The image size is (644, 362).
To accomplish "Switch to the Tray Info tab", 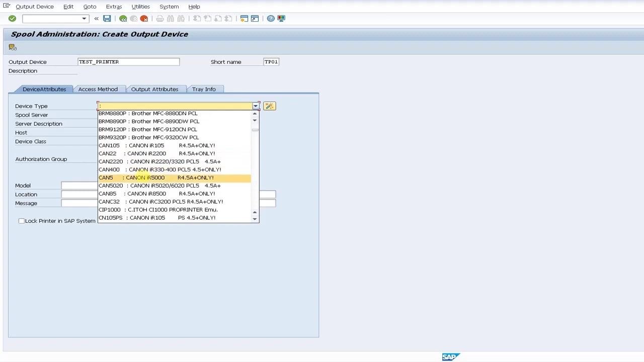I will coord(204,89).
